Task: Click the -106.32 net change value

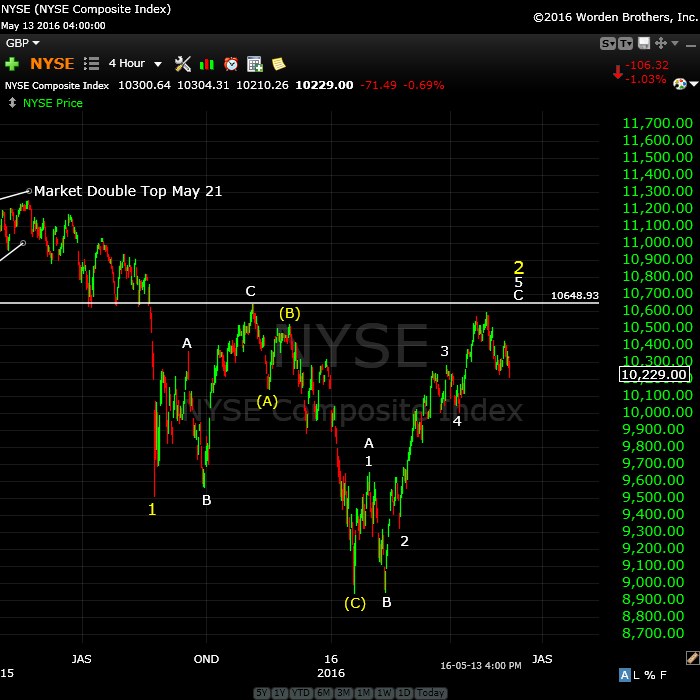Action: pos(647,65)
